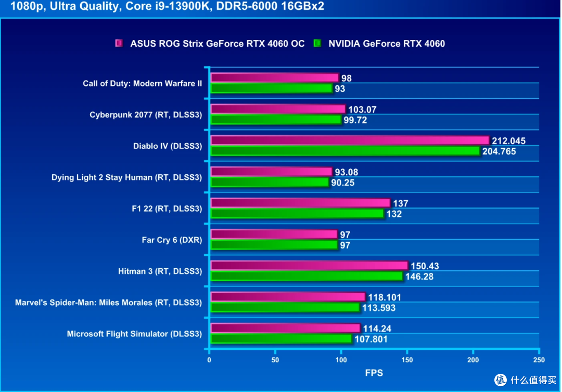Click the 'Call of Duty: Modern Warfare II' label
The width and height of the screenshot is (562, 392).
142,83
